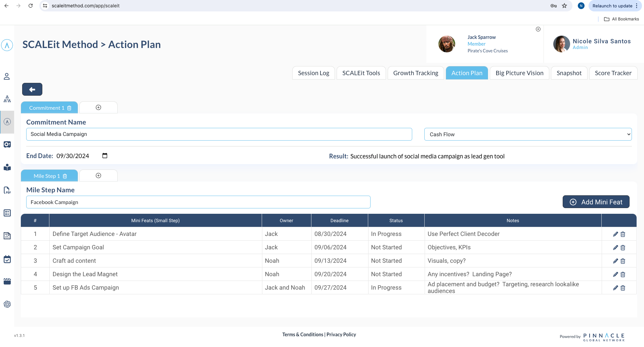Add a new commitment with plus tab

(x=98, y=107)
